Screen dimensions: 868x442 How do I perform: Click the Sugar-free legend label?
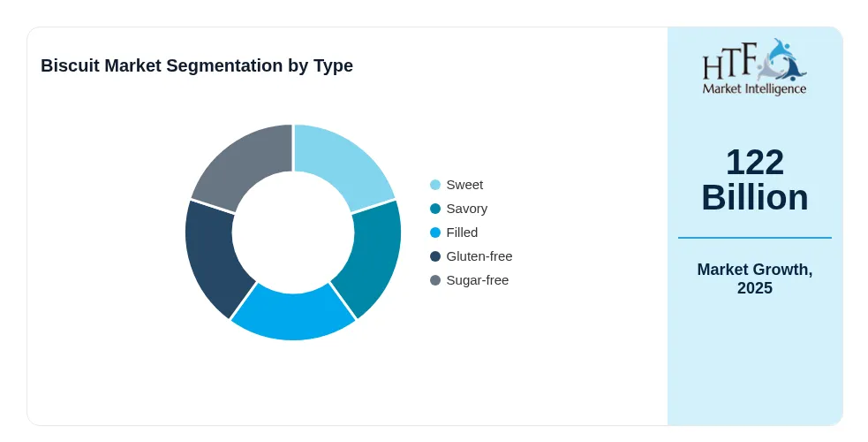[x=477, y=280]
